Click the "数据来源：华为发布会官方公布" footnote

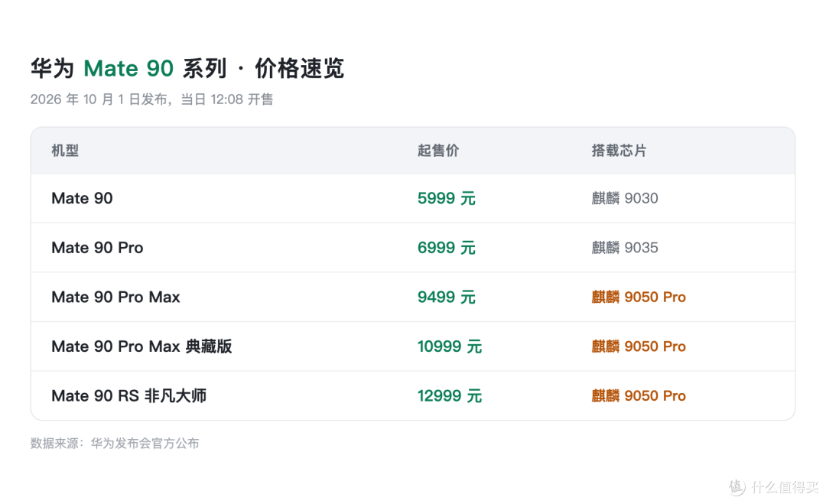click(115, 444)
